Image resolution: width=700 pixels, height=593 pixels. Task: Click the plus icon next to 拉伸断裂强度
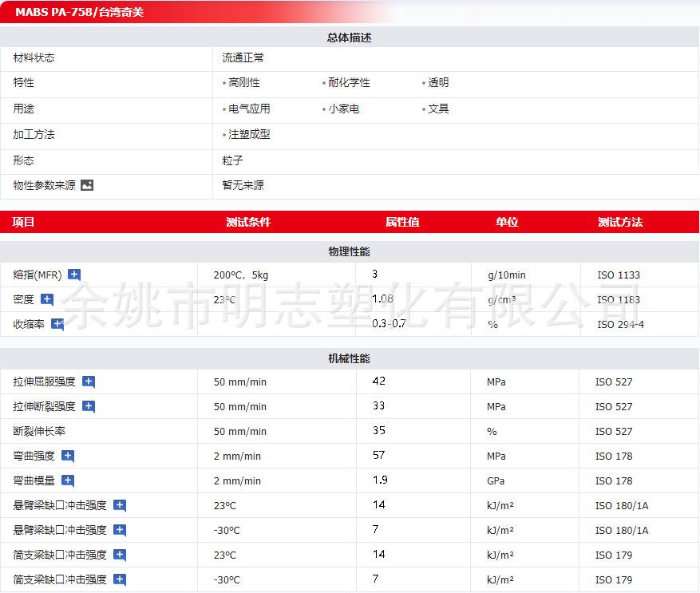coord(89,406)
